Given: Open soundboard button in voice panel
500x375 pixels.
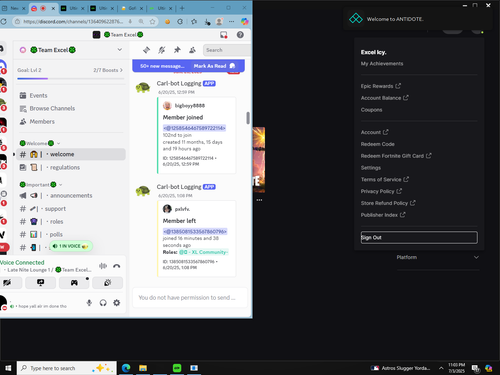Looking at the screenshot, I should (107, 283).
